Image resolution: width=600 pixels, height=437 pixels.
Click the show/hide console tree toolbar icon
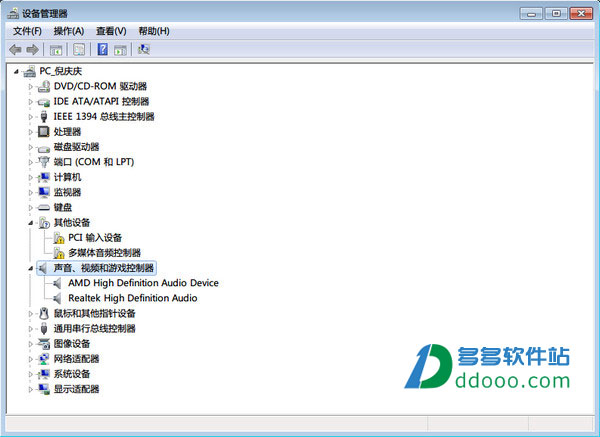coord(56,50)
